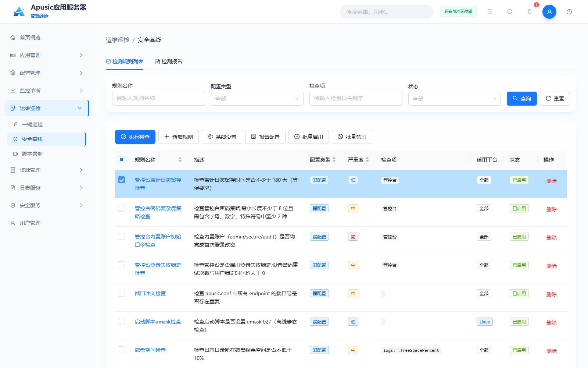Screen dimensions: 588x368
Task: Sort table by 严重度 column arrows
Action: click(367, 160)
